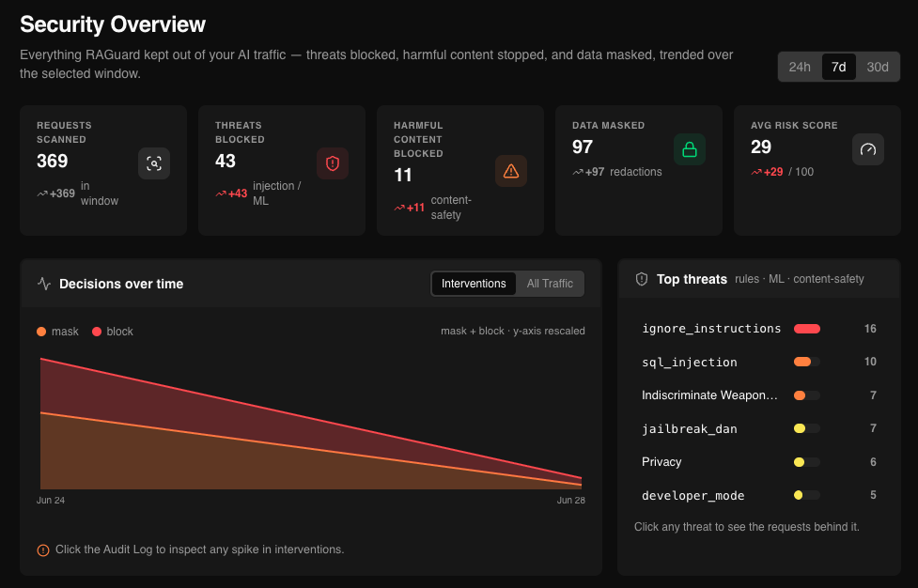918x588 pixels.
Task: Select the Interventions chart view
Action: [x=474, y=284]
